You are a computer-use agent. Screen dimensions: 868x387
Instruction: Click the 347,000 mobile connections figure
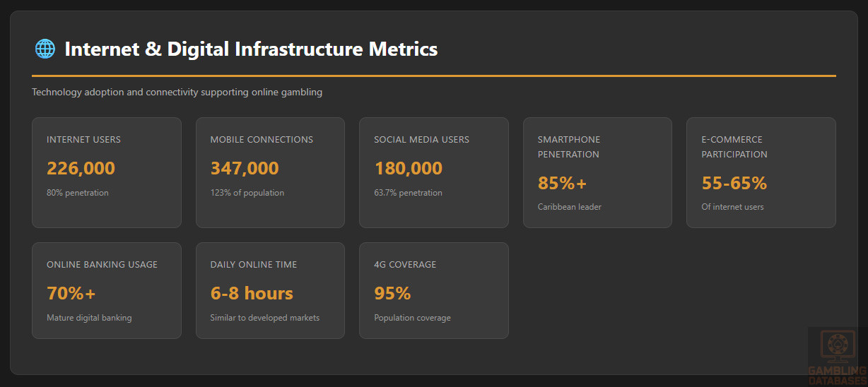(245, 169)
